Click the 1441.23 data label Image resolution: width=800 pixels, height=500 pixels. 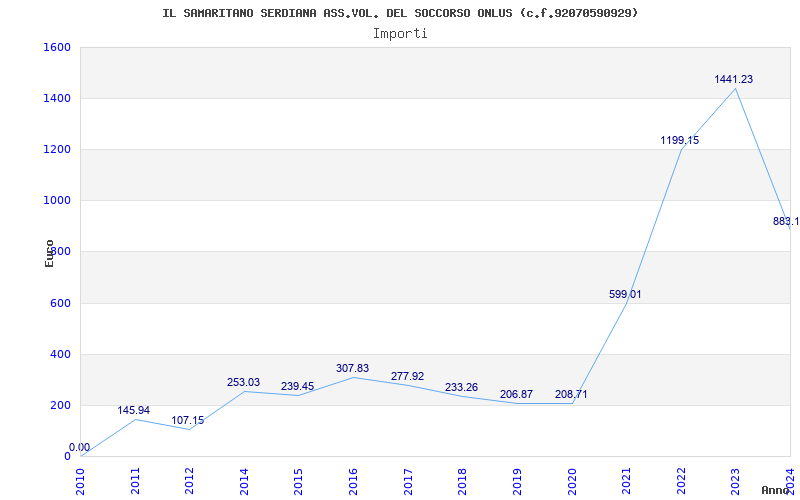[733, 79]
